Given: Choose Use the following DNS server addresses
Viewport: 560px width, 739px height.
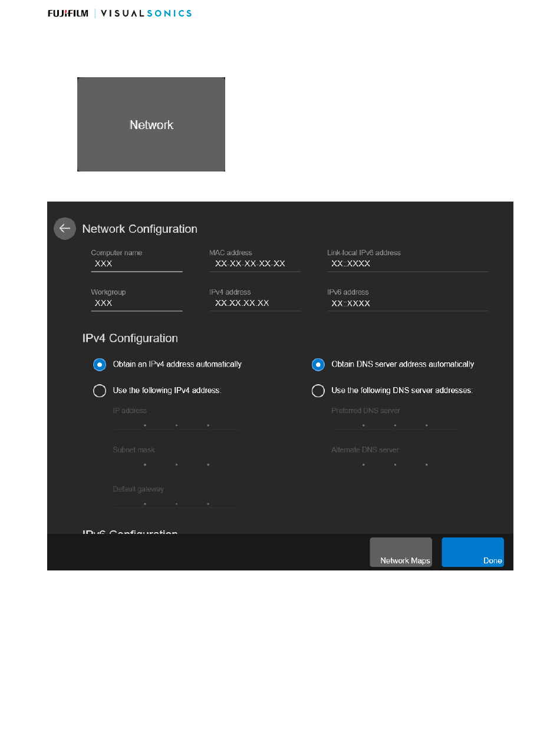Looking at the screenshot, I should (318, 391).
